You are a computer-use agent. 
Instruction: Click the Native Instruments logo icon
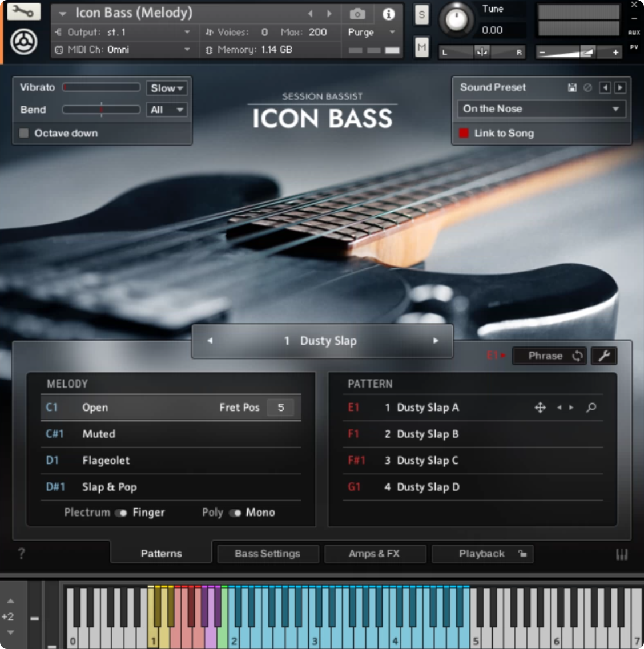(23, 42)
